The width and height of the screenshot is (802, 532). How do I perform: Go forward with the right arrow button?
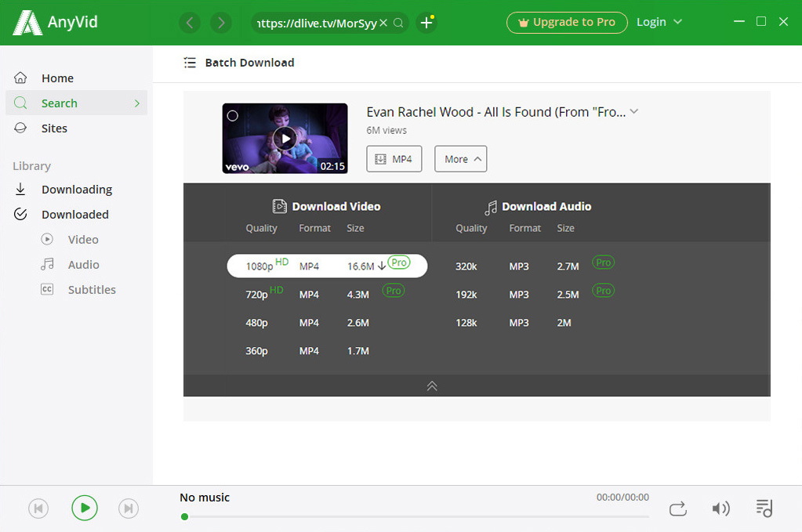coord(221,23)
